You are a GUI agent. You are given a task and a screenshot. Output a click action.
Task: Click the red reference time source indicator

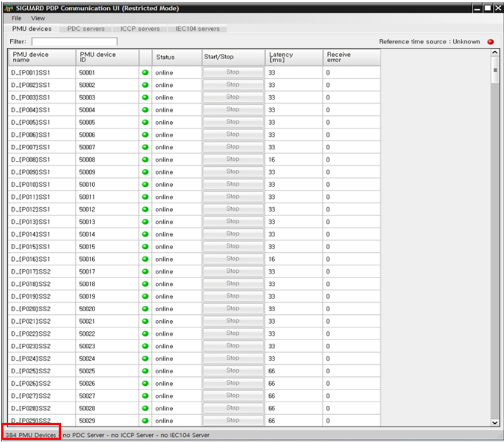(x=490, y=42)
